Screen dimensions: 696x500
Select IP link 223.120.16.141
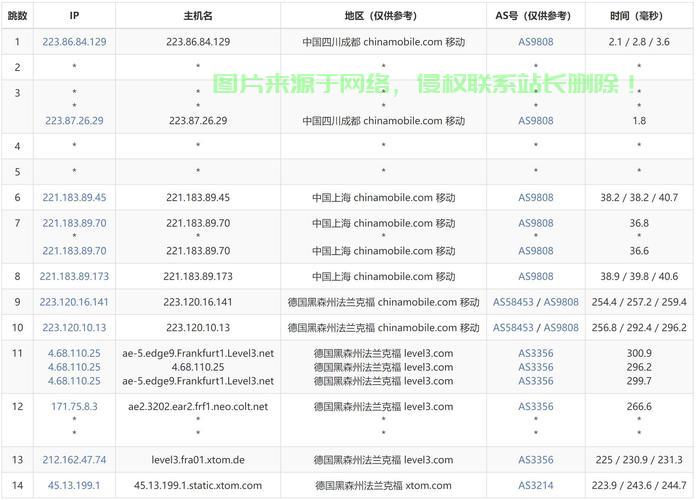74,302
